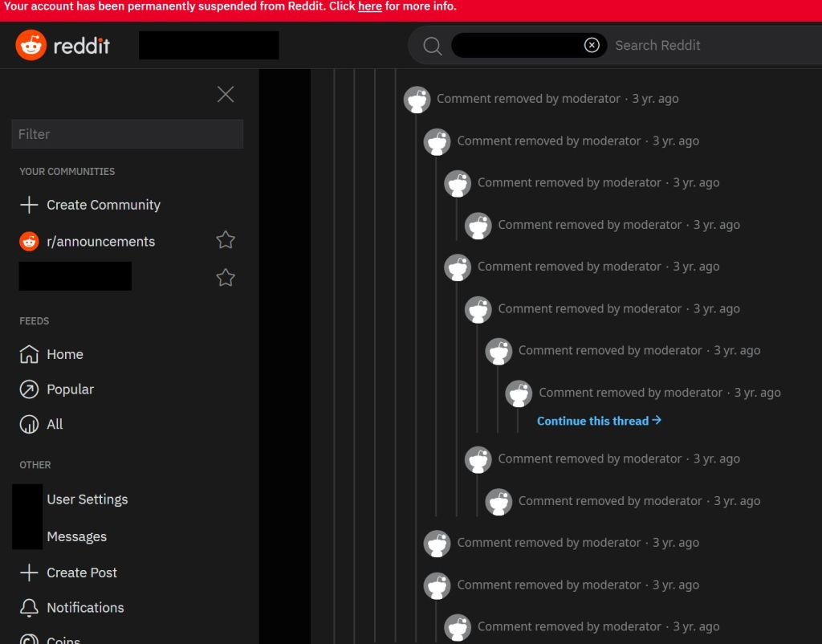Collapse the thread line under the second removed comment
The image size is (822, 644).
pyautogui.click(x=436, y=336)
